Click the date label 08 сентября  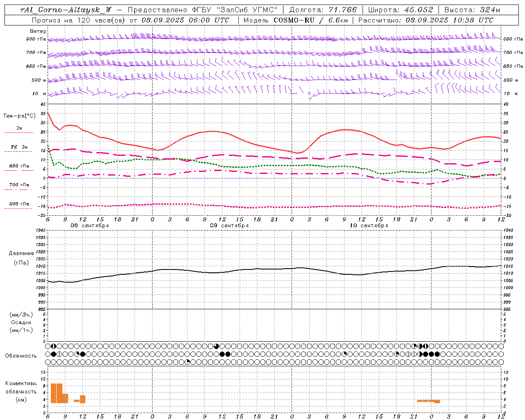(89, 226)
